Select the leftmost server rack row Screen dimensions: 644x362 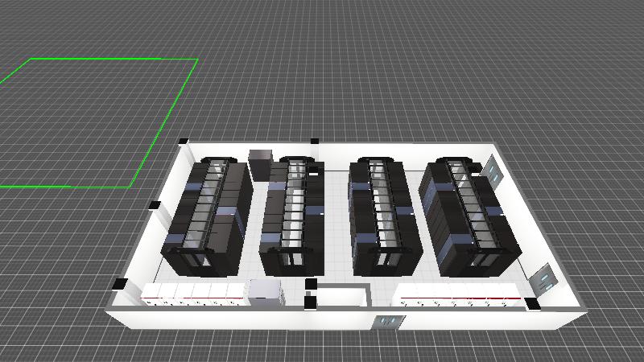[x=208, y=213]
